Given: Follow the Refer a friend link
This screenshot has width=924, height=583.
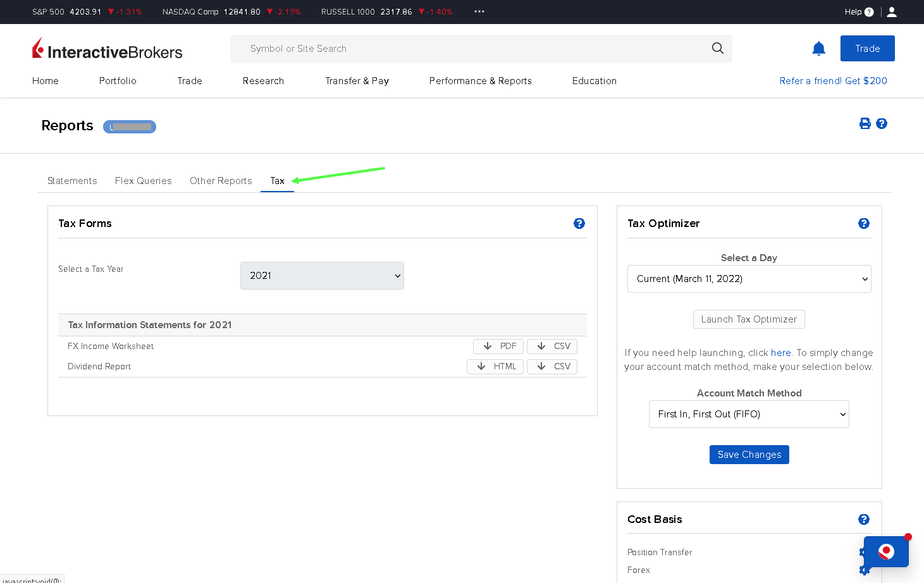Looking at the screenshot, I should pyautogui.click(x=833, y=81).
